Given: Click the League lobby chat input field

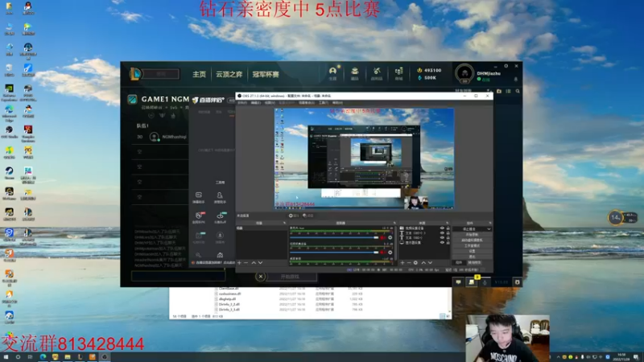Looking at the screenshot, I should (178, 276).
